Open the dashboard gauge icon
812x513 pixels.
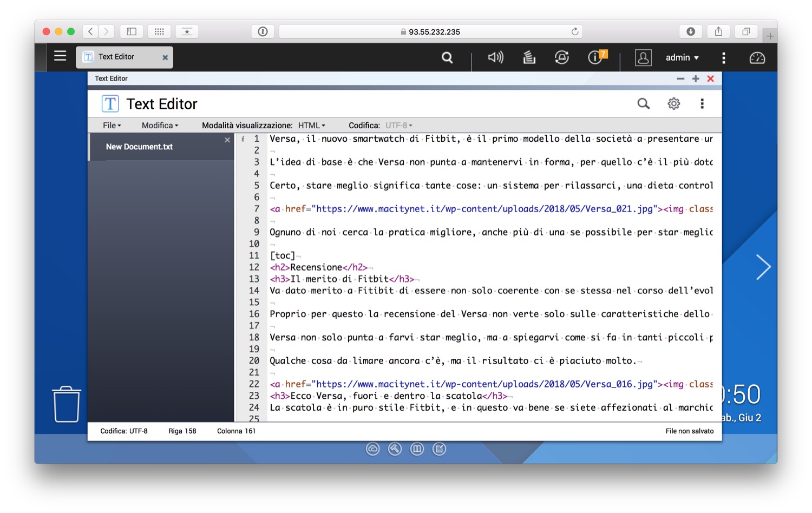[x=757, y=57]
